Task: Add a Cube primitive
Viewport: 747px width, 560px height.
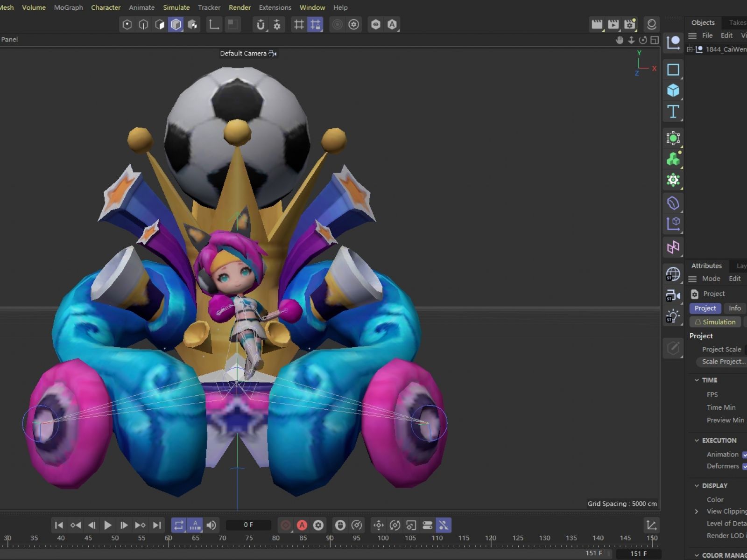Action: pos(673,91)
